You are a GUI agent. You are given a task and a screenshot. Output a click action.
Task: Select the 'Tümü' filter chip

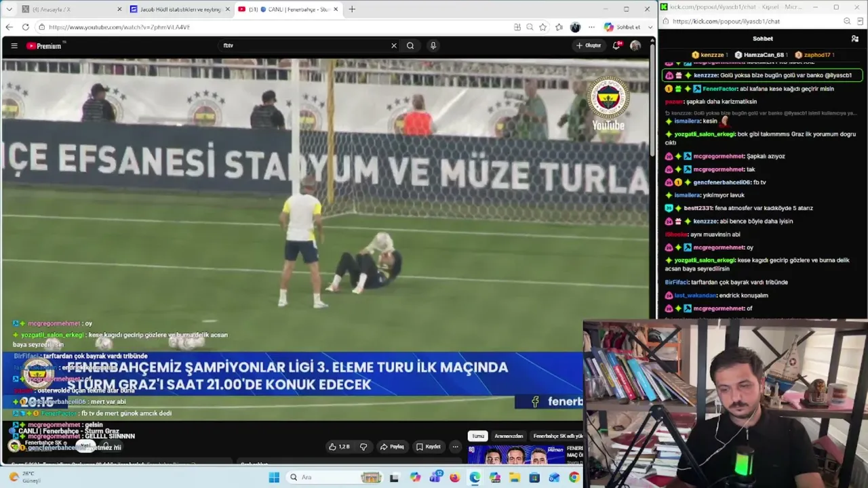(x=478, y=436)
